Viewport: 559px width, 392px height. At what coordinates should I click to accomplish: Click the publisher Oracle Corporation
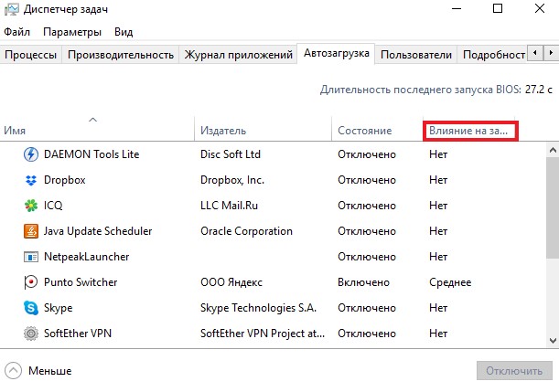[x=246, y=231]
